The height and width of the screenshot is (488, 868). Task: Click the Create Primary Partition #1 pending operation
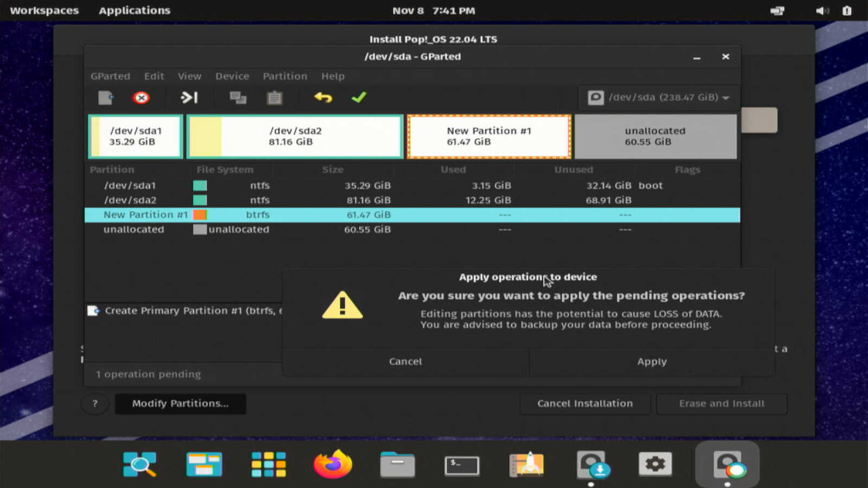[194, 311]
